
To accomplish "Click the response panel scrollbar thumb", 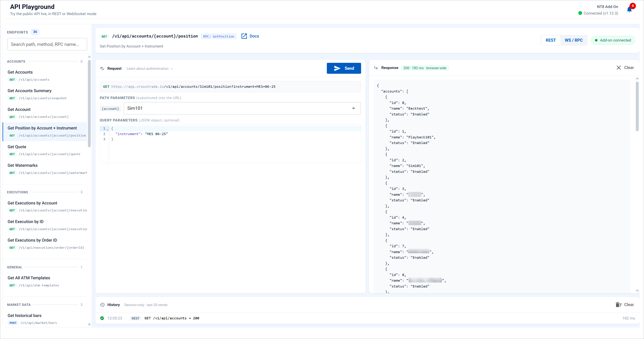I will (637, 106).
